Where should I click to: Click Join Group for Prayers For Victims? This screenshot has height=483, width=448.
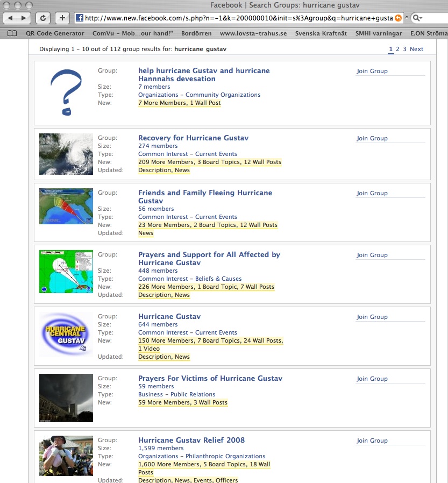click(x=372, y=379)
